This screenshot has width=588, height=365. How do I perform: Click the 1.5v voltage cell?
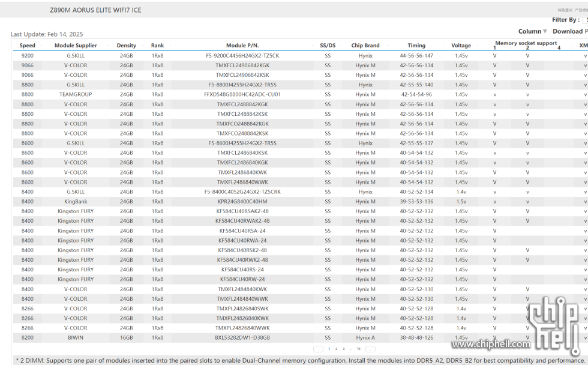click(x=461, y=202)
